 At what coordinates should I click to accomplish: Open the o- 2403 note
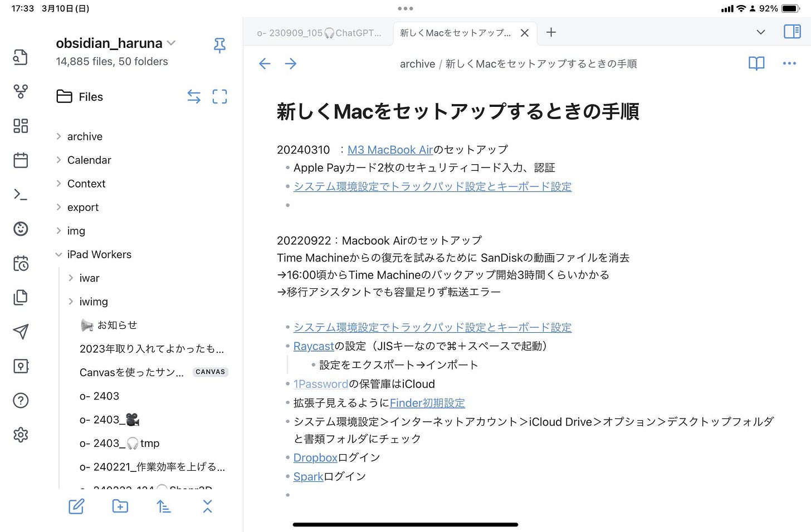pyautogui.click(x=99, y=396)
